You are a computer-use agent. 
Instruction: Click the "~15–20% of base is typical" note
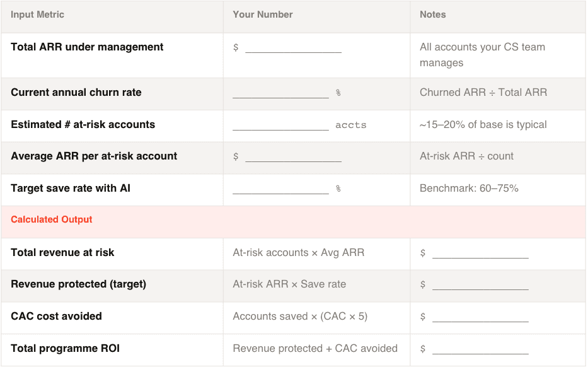483,124
